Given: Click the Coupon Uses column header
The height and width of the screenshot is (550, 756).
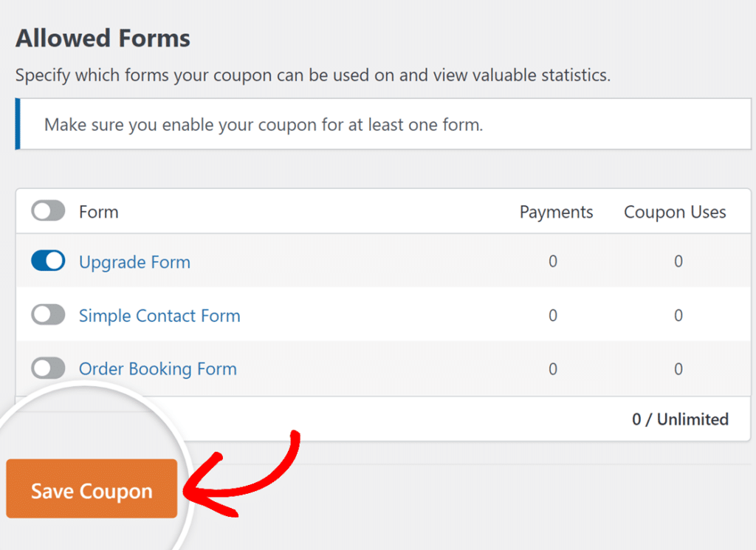Looking at the screenshot, I should (675, 212).
